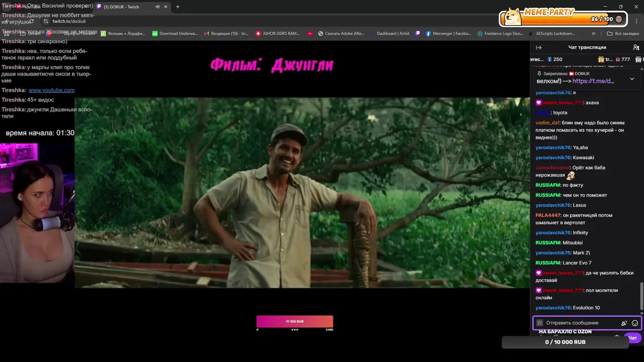
Task: Collapse the stream chat panel arrow icon
Action: click(538, 47)
